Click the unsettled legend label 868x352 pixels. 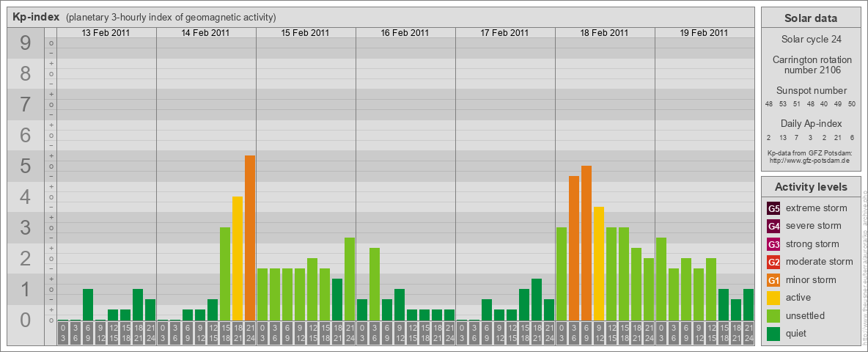pos(805,316)
